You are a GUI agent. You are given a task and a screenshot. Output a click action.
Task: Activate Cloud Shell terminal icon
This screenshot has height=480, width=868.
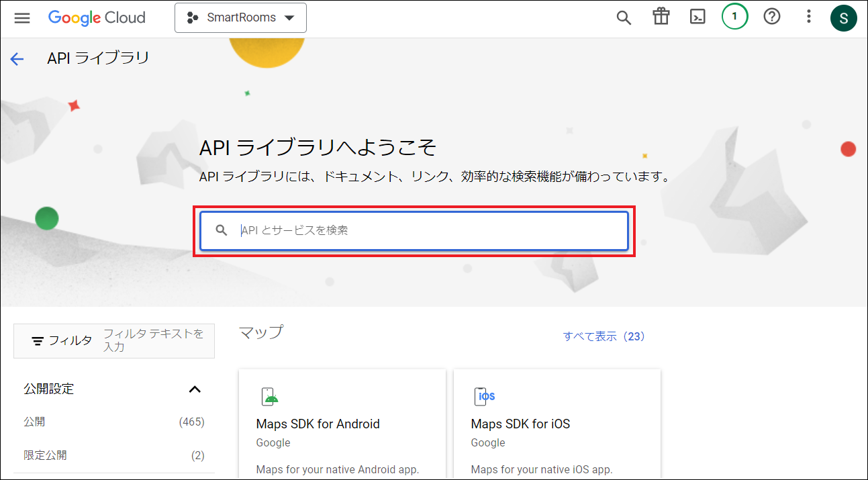[698, 17]
